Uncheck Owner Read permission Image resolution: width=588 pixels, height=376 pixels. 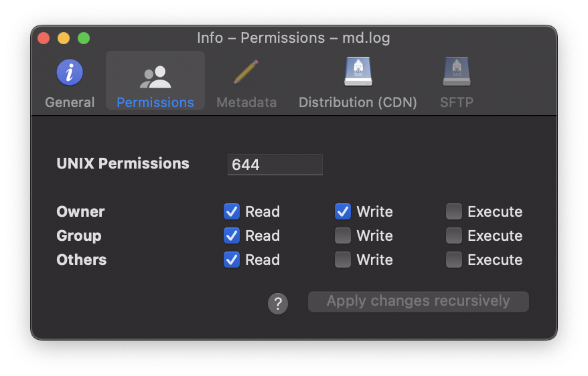tap(232, 211)
